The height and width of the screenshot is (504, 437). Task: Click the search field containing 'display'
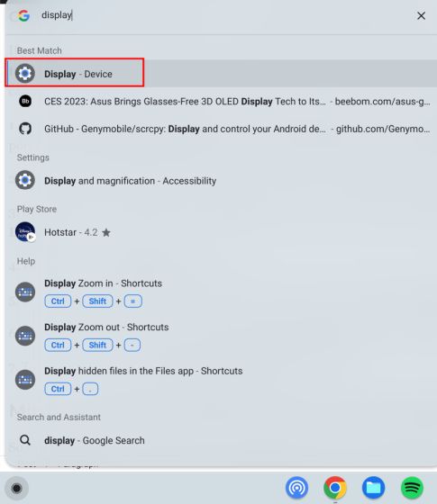(225, 15)
